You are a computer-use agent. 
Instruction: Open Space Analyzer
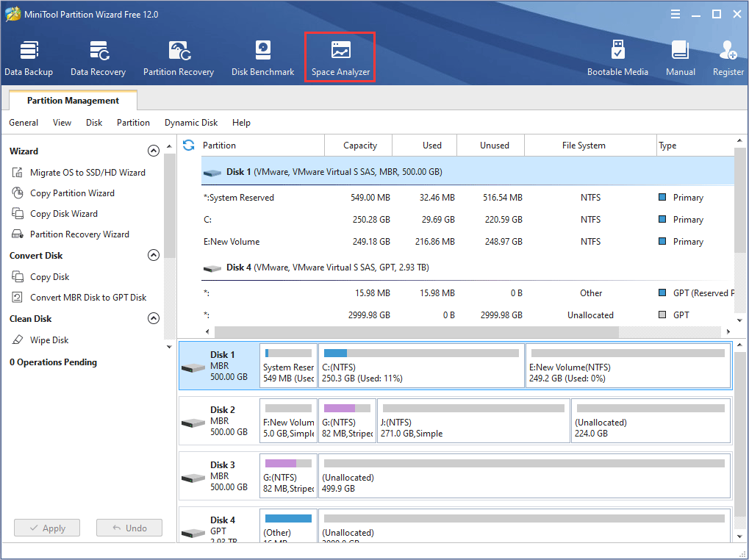point(340,58)
